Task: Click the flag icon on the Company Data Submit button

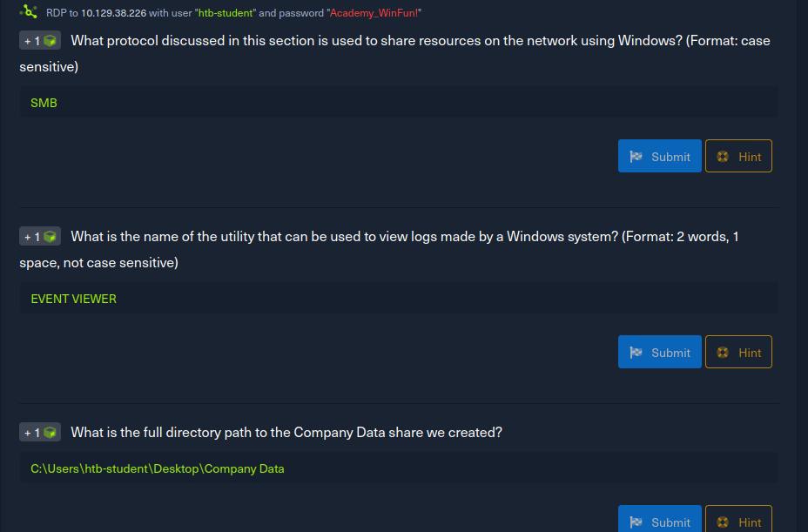Action: 636,522
